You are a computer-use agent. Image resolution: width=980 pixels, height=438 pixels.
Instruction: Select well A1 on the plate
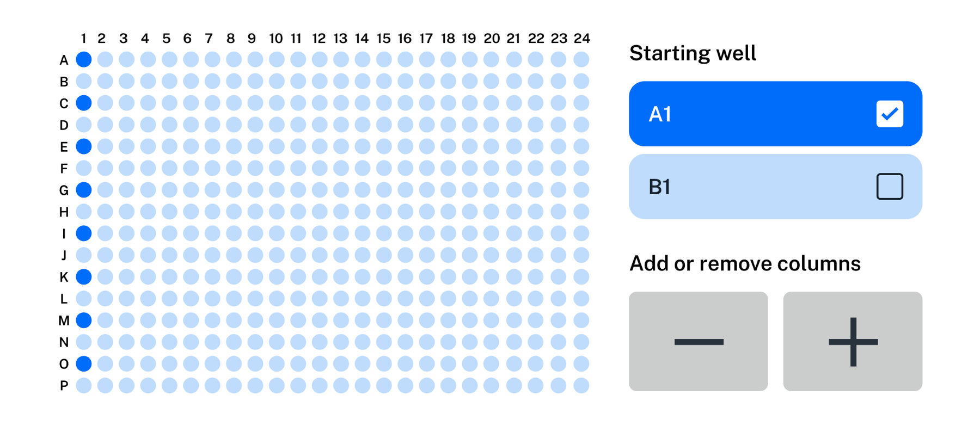83,59
